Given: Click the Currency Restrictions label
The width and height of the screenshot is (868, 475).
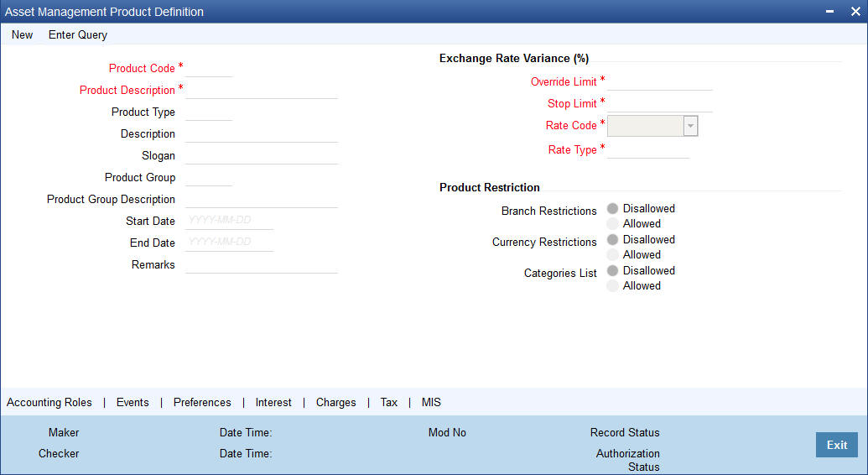Looking at the screenshot, I should click(x=545, y=243).
